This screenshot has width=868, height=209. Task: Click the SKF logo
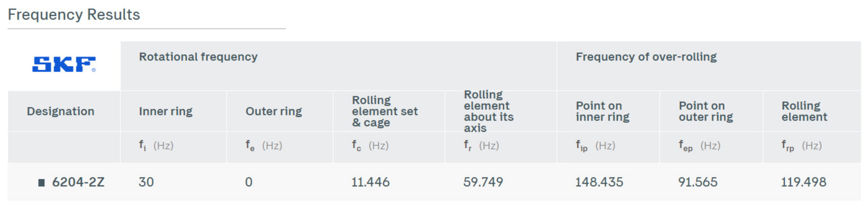64,64
